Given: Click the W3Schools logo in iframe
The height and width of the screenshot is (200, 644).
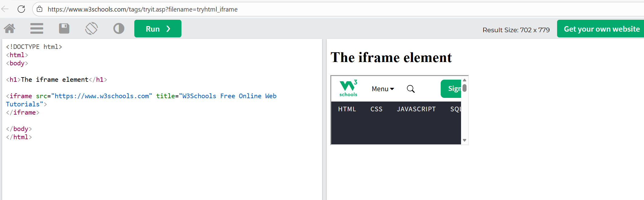Looking at the screenshot, I should (348, 88).
